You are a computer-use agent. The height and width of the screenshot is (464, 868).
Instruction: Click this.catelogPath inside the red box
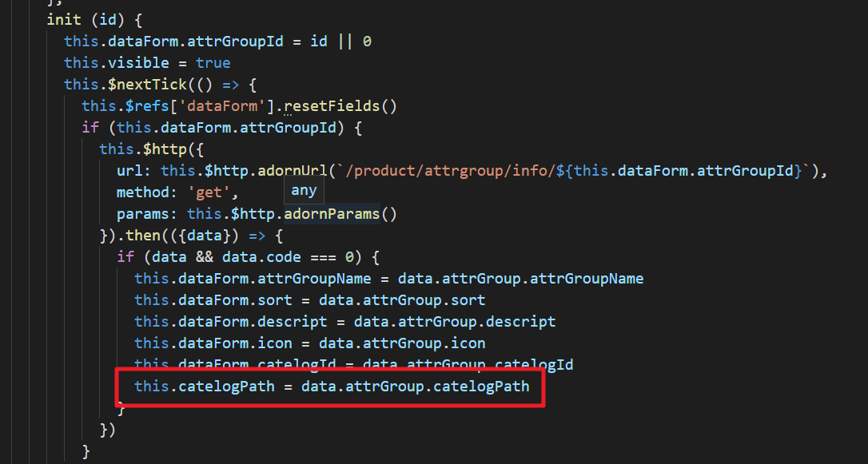point(205,386)
